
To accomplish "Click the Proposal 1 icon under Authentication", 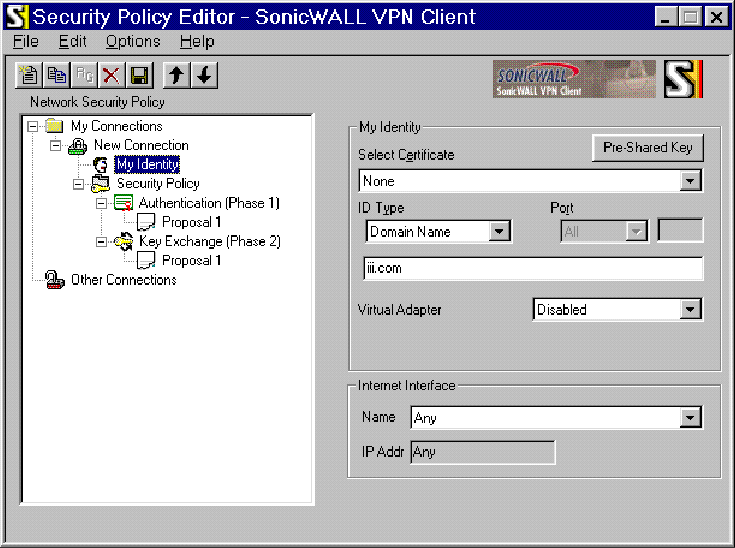I will point(146,222).
